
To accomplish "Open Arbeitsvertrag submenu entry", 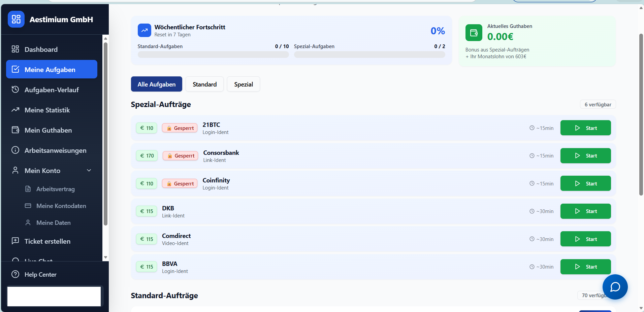I will pyautogui.click(x=55, y=189).
